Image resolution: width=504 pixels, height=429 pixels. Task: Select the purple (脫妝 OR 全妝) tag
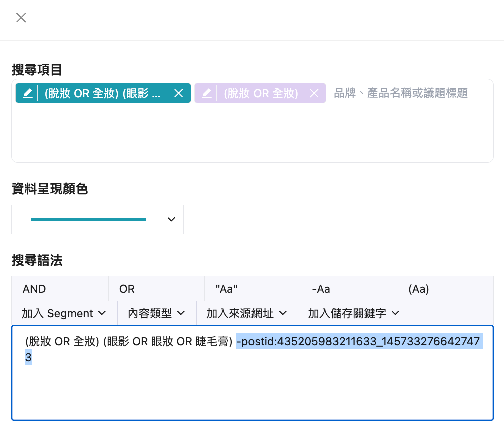[x=261, y=93]
